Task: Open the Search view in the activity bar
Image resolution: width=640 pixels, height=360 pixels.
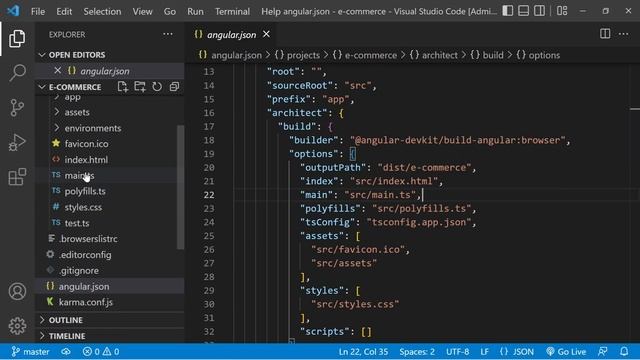Action: coord(17,73)
